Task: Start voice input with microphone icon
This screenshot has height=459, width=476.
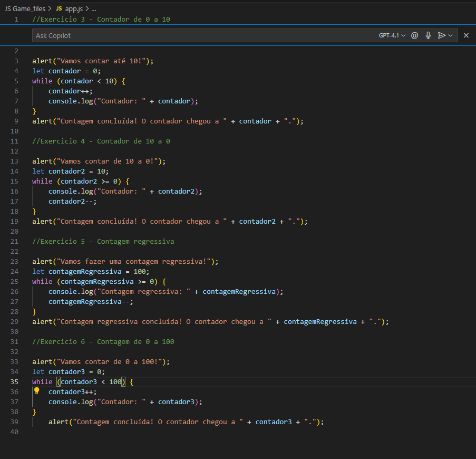Action: [x=428, y=35]
